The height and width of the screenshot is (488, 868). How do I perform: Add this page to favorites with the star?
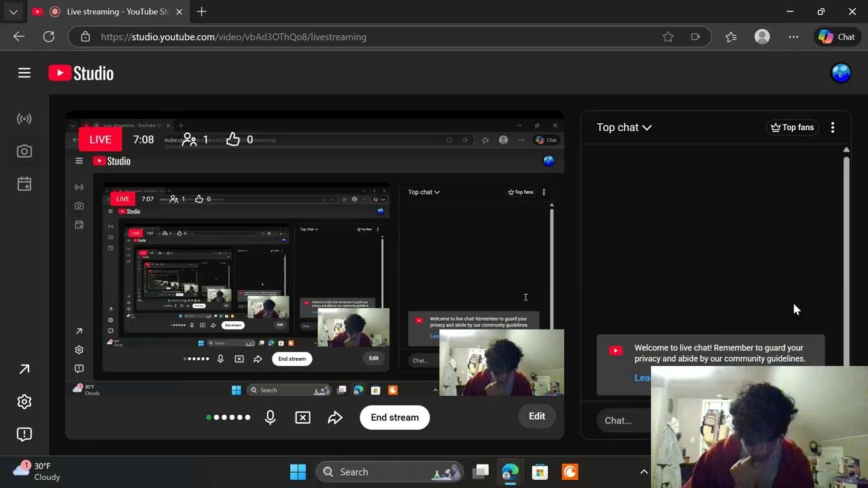click(668, 37)
